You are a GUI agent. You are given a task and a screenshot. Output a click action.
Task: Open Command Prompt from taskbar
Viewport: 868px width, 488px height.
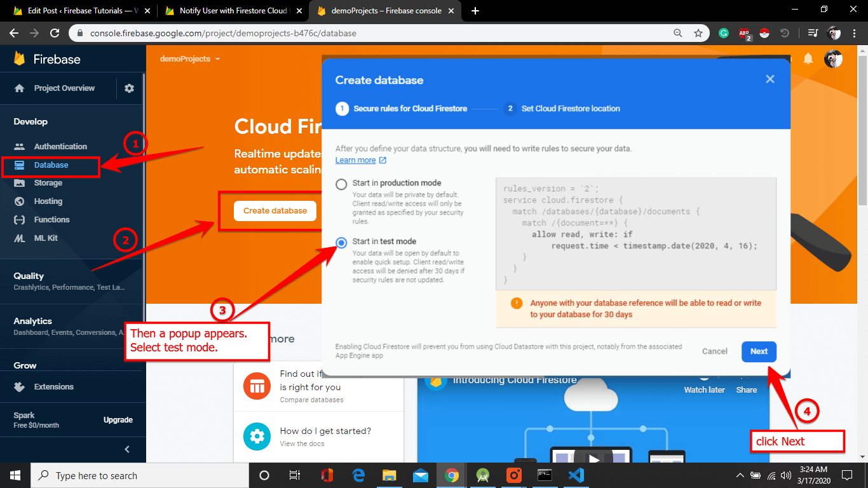click(545, 475)
